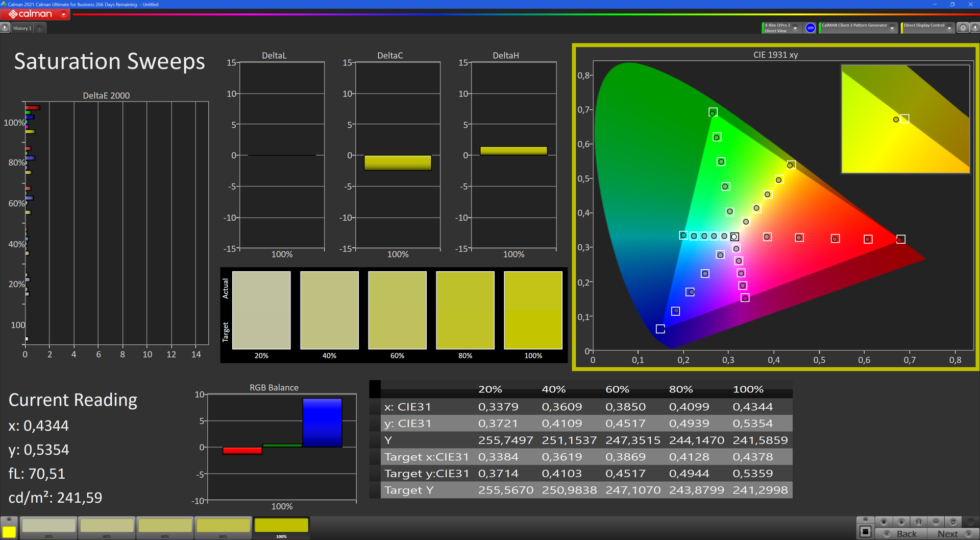Click the red bar in RGB Balance

242,451
